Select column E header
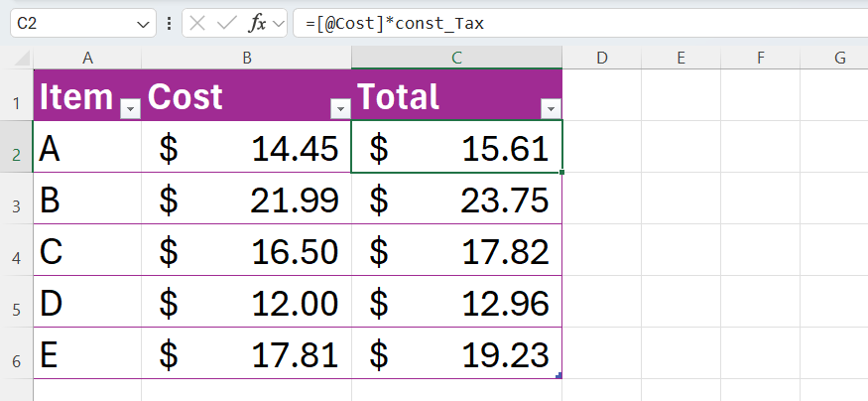The height and width of the screenshot is (401, 868). point(681,58)
